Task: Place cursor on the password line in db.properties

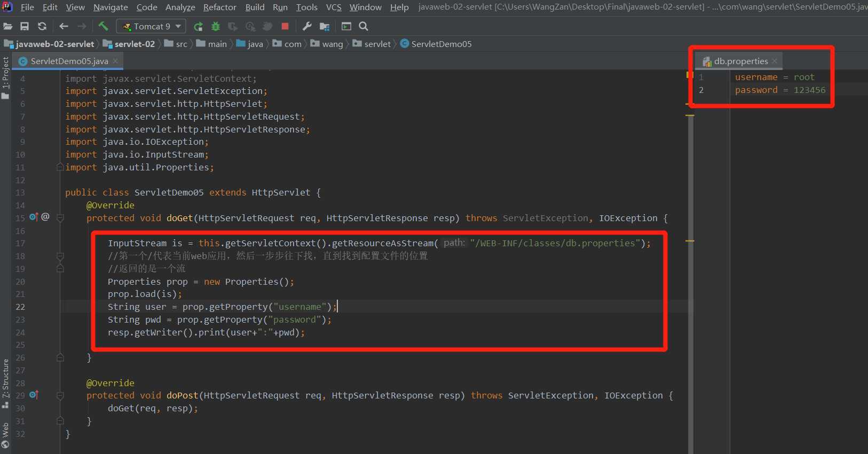Action: pyautogui.click(x=780, y=90)
